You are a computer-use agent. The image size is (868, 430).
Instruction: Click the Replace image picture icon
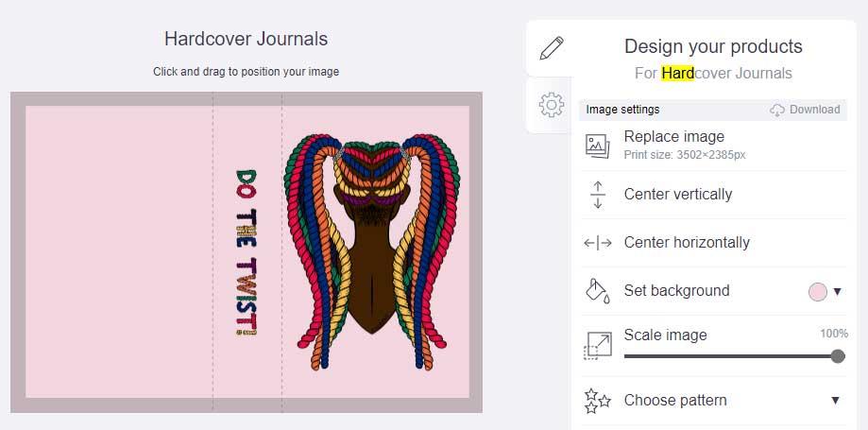click(x=598, y=146)
